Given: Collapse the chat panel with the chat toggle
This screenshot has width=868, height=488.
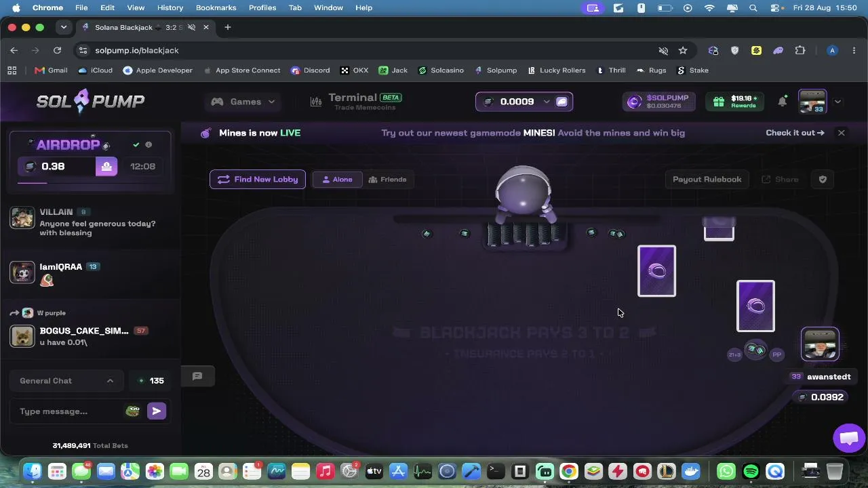Looking at the screenshot, I should [197, 377].
